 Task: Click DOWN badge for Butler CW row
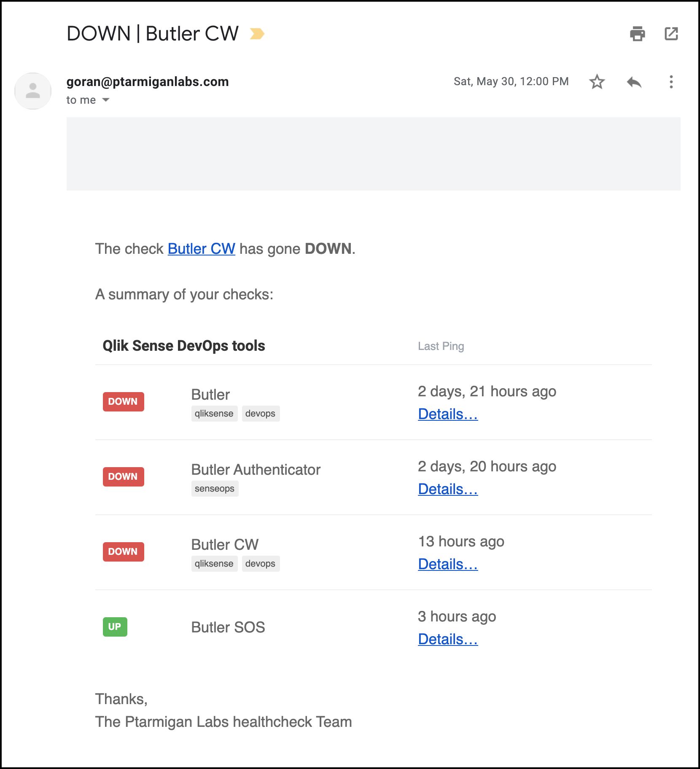click(123, 551)
